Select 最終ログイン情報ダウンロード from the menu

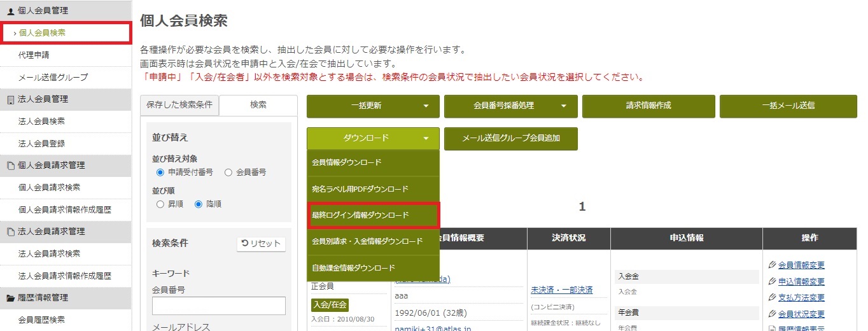coord(373,216)
